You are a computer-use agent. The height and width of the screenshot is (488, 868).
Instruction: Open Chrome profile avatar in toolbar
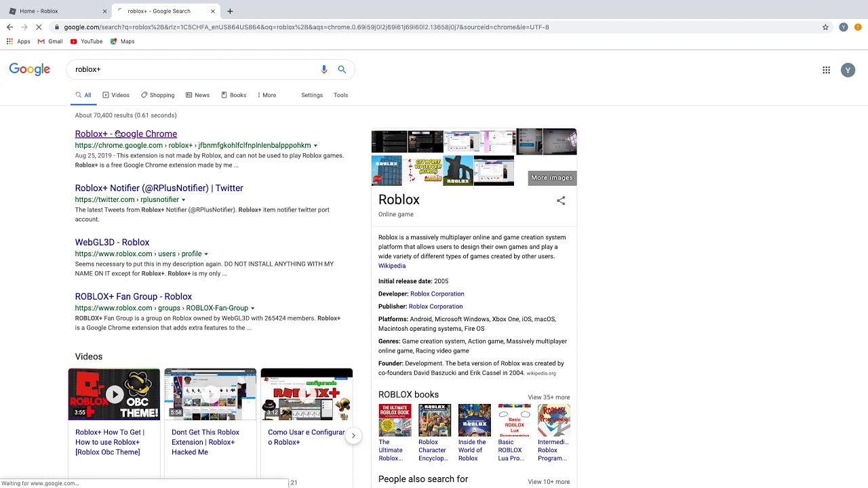coord(844,27)
